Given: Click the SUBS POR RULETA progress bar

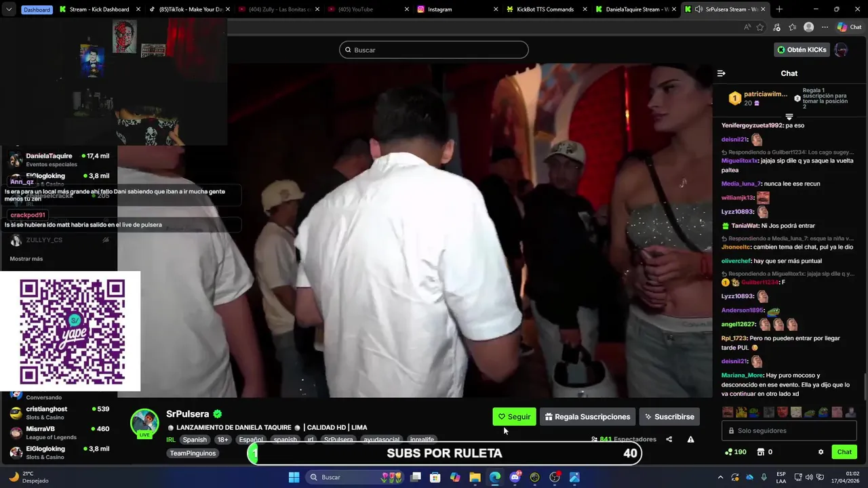Looking at the screenshot, I should click(445, 453).
